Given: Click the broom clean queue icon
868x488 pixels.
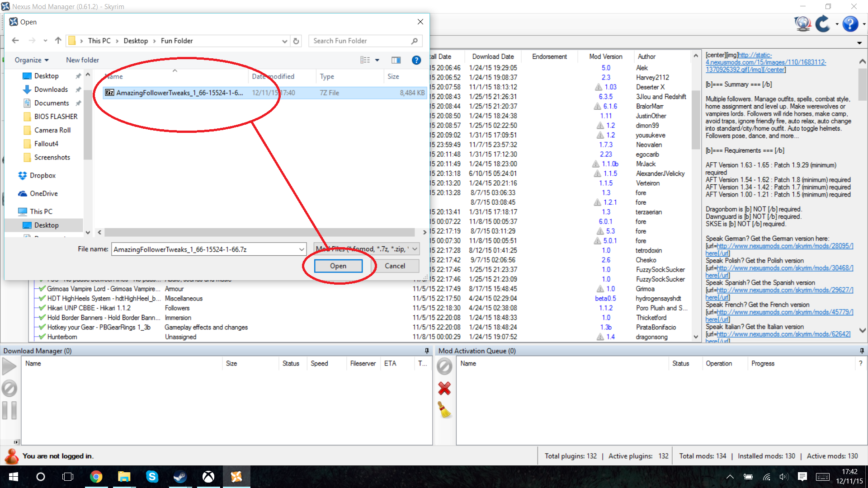Looking at the screenshot, I should (444, 410).
